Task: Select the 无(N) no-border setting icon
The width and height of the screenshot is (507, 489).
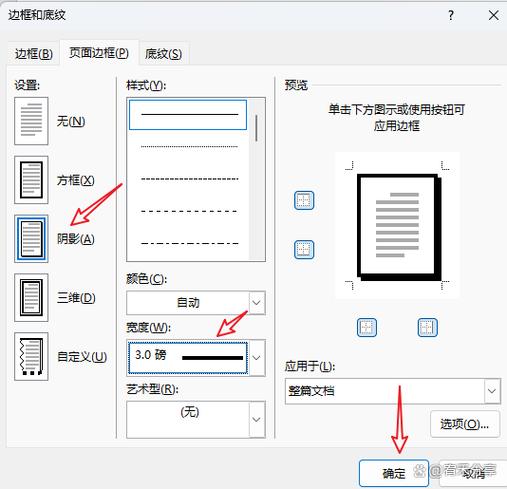Action: [x=31, y=121]
